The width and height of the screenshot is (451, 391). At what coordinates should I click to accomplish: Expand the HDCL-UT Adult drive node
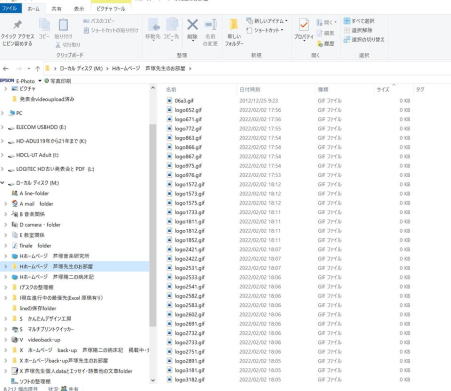tap(3, 155)
